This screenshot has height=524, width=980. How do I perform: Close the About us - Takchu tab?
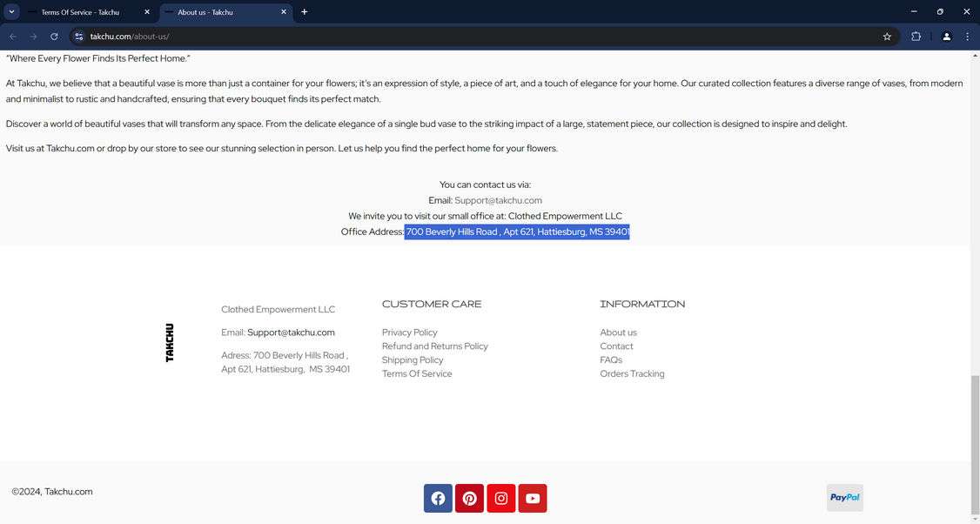[x=284, y=12]
